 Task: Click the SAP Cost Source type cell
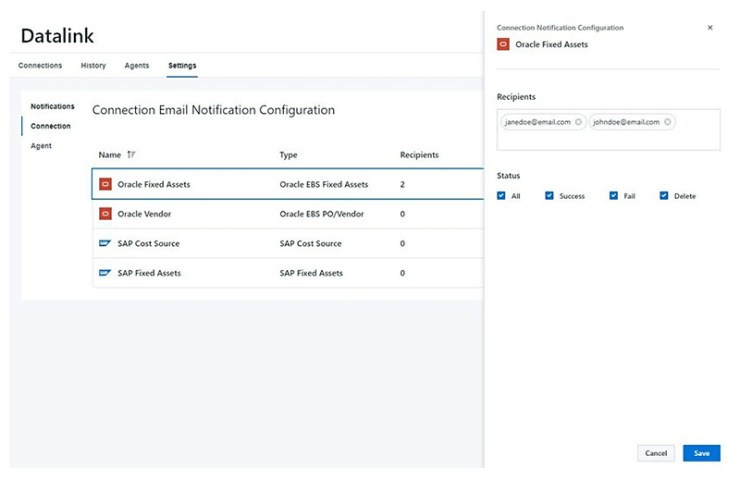point(311,244)
